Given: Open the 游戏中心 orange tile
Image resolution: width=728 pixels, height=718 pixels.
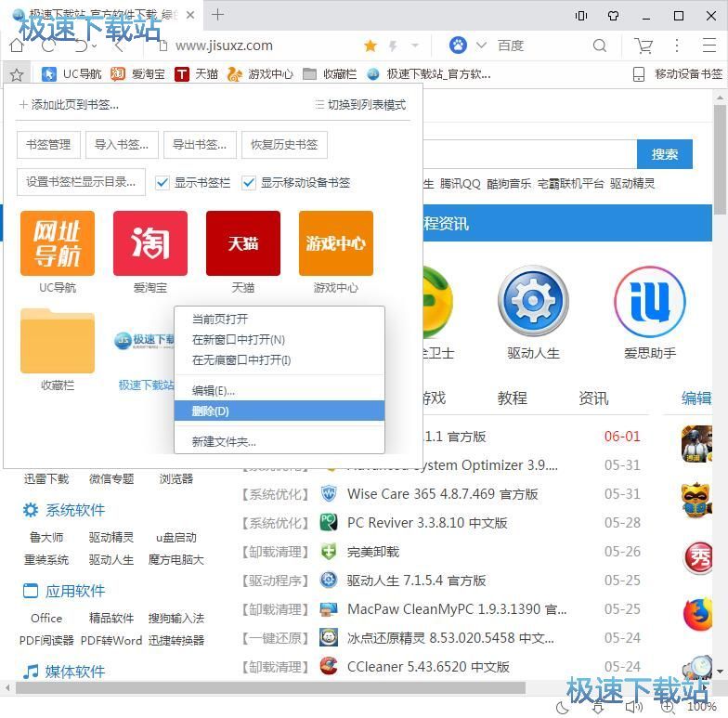Looking at the screenshot, I should [336, 243].
